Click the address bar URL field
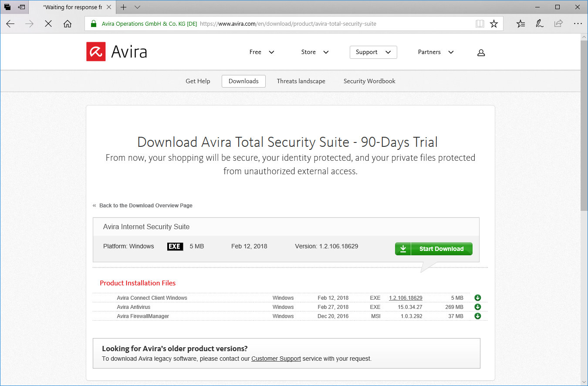The height and width of the screenshot is (386, 588). pyautogui.click(x=288, y=24)
